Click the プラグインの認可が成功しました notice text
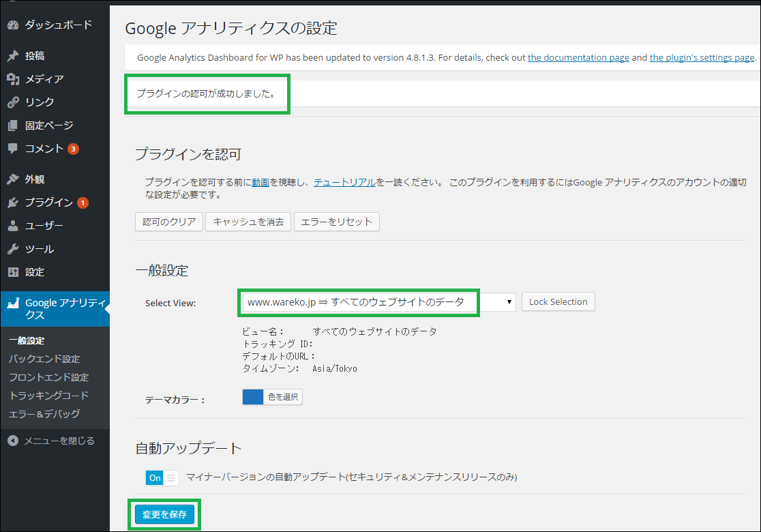761x532 pixels. tap(206, 93)
